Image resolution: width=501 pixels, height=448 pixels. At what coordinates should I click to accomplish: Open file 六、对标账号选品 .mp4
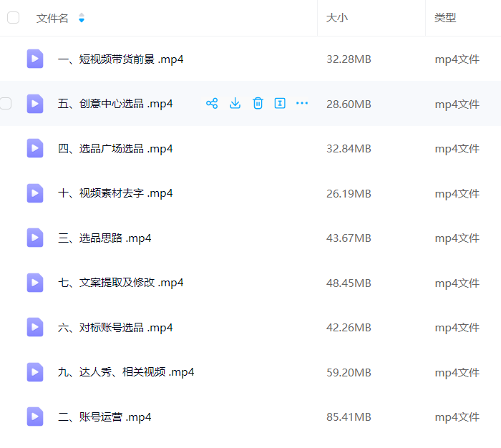tap(115, 328)
